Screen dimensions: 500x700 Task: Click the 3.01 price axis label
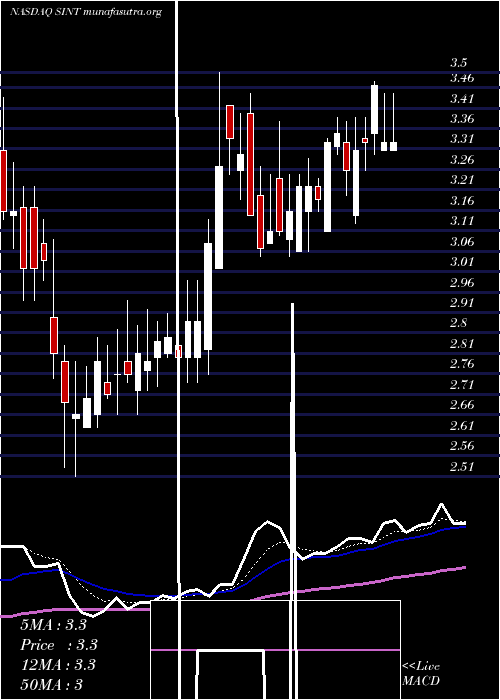coord(462,262)
